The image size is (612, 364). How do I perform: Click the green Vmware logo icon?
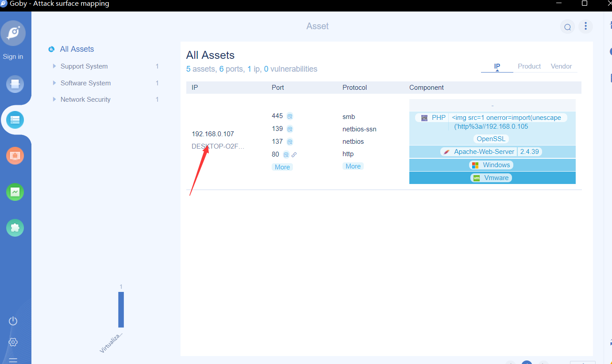477,178
